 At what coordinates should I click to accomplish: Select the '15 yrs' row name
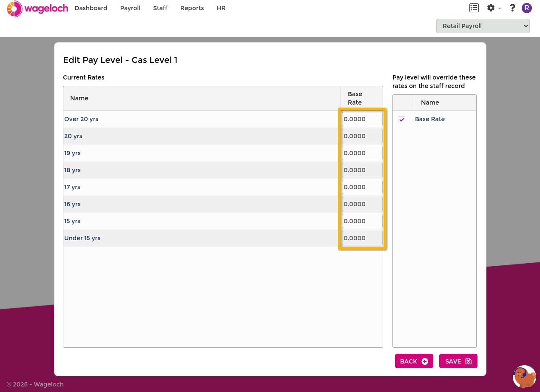72,221
